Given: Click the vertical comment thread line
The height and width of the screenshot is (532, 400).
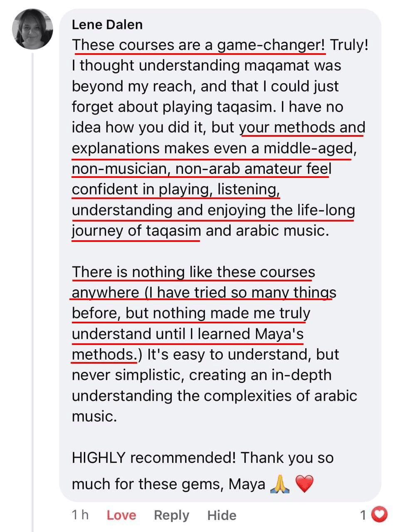Looking at the screenshot, I should 33,291.
